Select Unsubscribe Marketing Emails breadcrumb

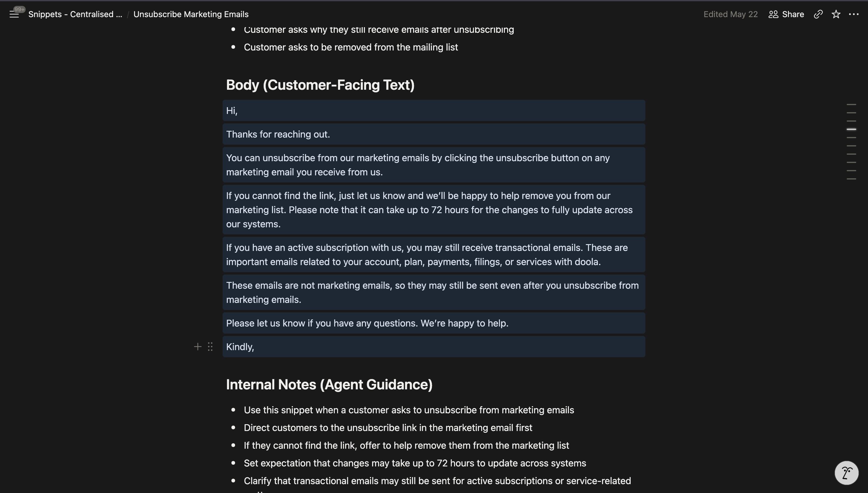[191, 14]
